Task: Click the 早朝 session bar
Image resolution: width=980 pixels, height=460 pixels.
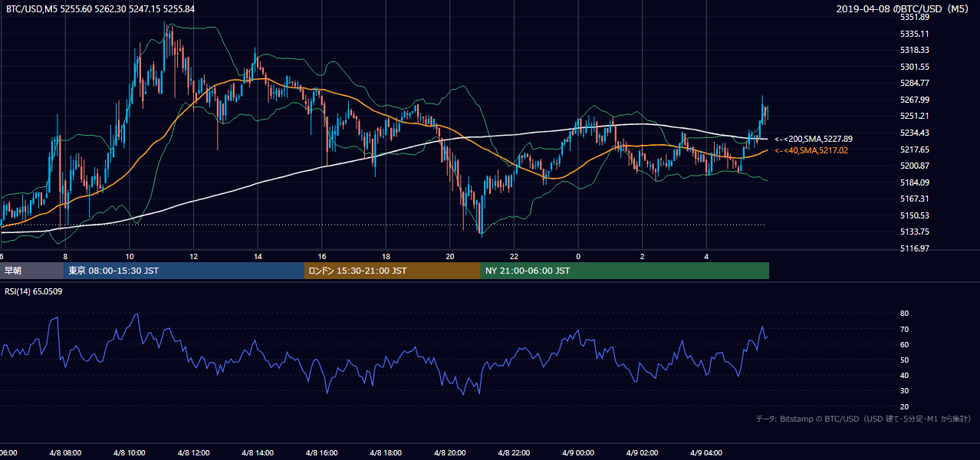Action: coord(32,271)
